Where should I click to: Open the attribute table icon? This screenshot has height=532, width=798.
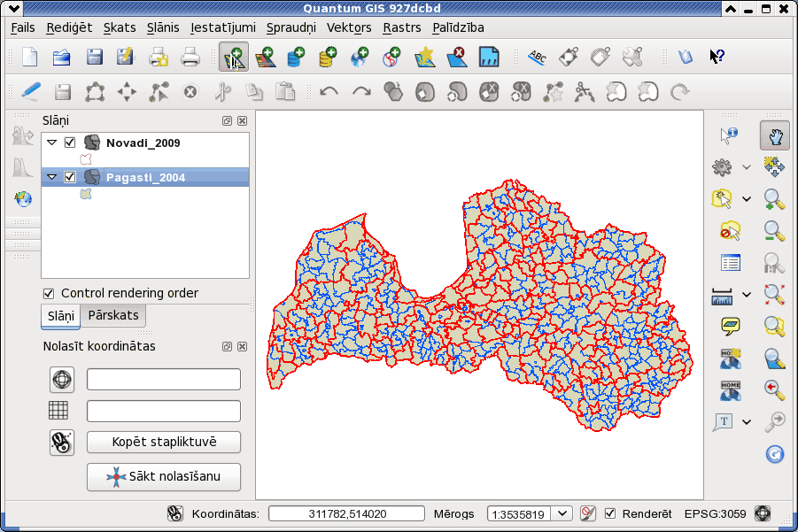coord(731,263)
